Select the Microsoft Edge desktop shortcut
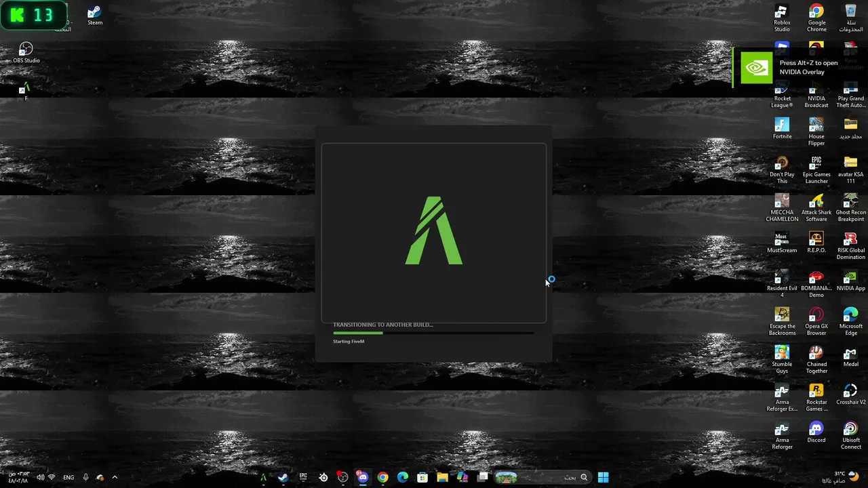Viewport: 868px width, 488px height. tap(851, 322)
